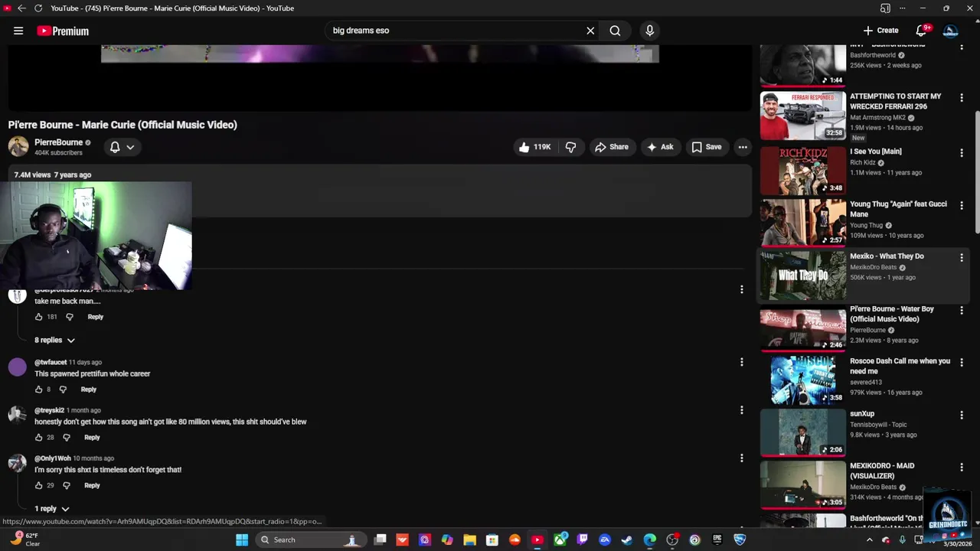Open the Create menu

(x=880, y=31)
